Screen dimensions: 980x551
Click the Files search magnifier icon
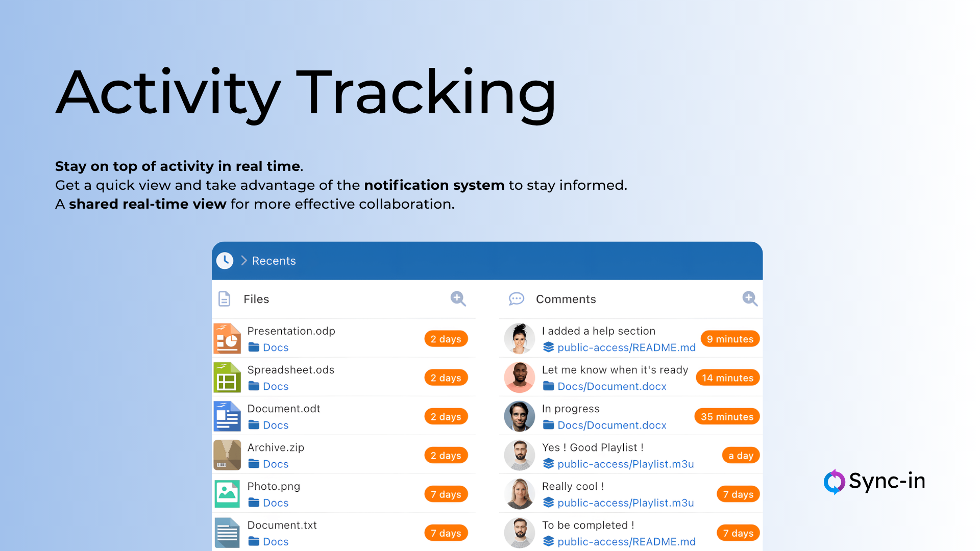(458, 299)
